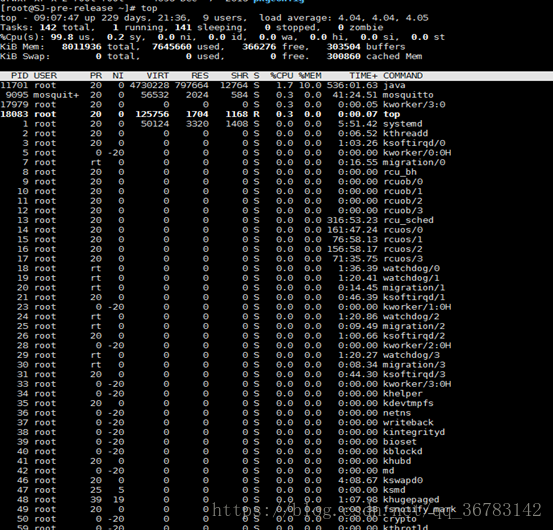The width and height of the screenshot is (553, 530).
Task: Select the kblockd process name
Action: [403, 452]
